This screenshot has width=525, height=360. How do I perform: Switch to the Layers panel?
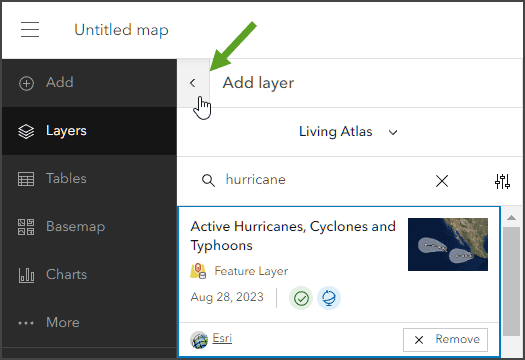click(x=89, y=131)
